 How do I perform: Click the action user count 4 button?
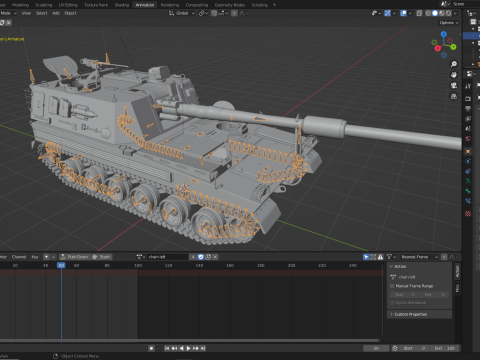pos(193,257)
